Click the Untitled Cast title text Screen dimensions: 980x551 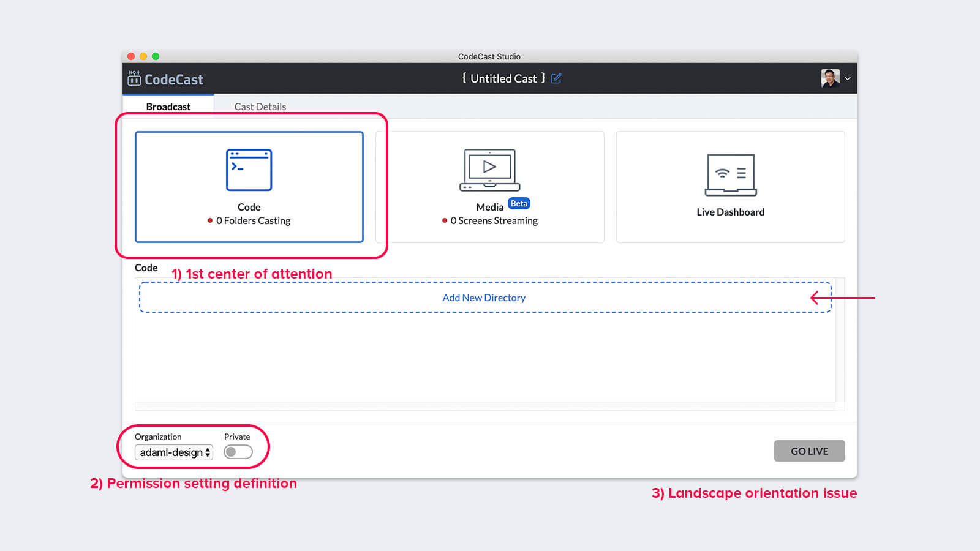[x=503, y=78]
